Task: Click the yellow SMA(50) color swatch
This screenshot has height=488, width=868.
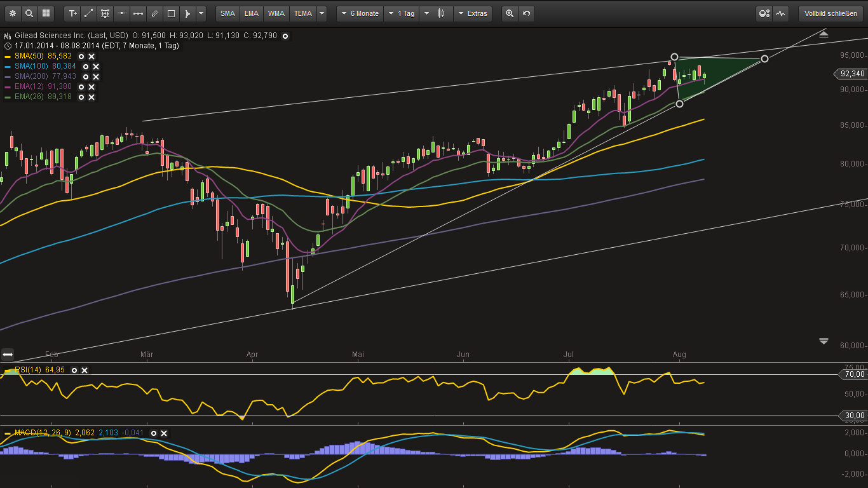Action: [8, 57]
